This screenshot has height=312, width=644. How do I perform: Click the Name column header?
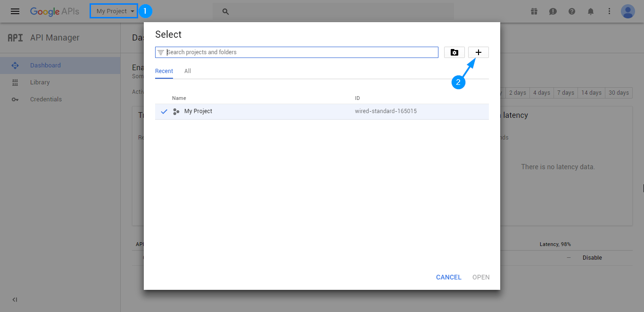point(179,98)
